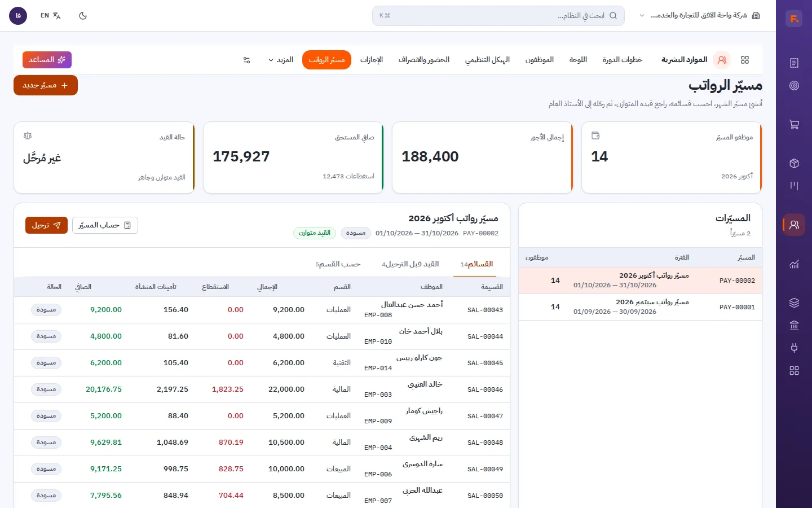Click the حساب المسيّر button
Screen dimensions: 812x508
coord(105,225)
